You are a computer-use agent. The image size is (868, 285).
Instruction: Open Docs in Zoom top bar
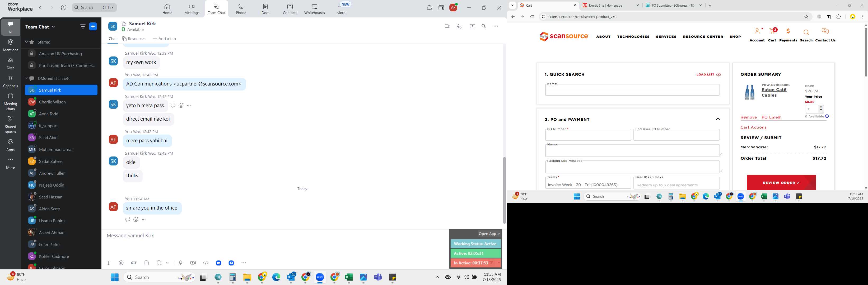point(265,9)
